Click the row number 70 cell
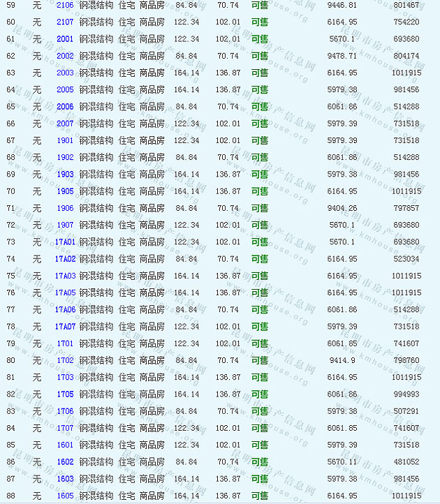Image resolution: width=440 pixels, height=504 pixels. (10, 191)
